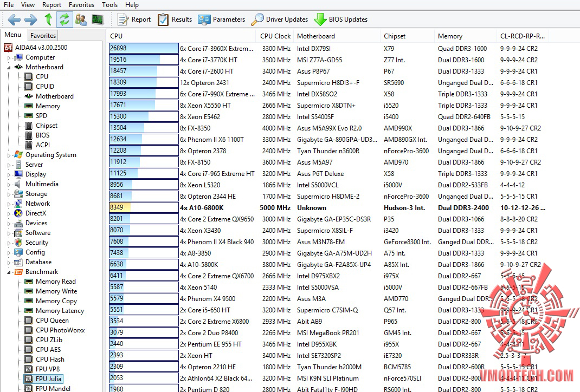Select CPU AES benchmark
Screen dimensions: 580x392
tap(48, 349)
